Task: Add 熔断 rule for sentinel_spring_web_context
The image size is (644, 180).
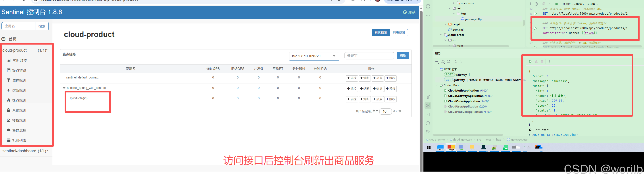Action: click(365, 89)
